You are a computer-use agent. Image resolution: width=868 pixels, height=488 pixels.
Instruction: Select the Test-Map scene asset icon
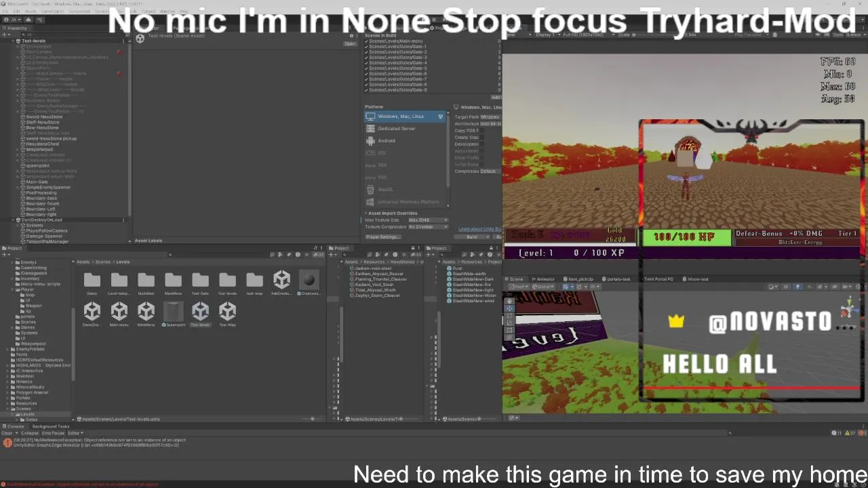tap(227, 312)
